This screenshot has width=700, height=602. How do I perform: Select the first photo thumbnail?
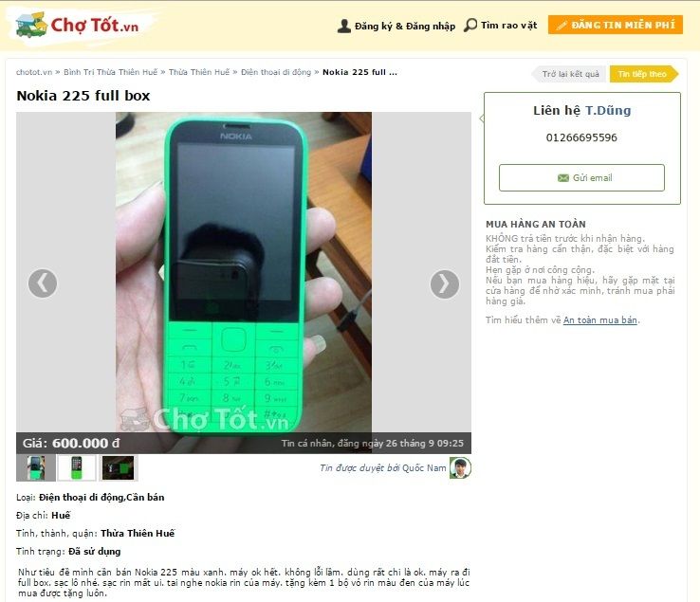(36, 467)
